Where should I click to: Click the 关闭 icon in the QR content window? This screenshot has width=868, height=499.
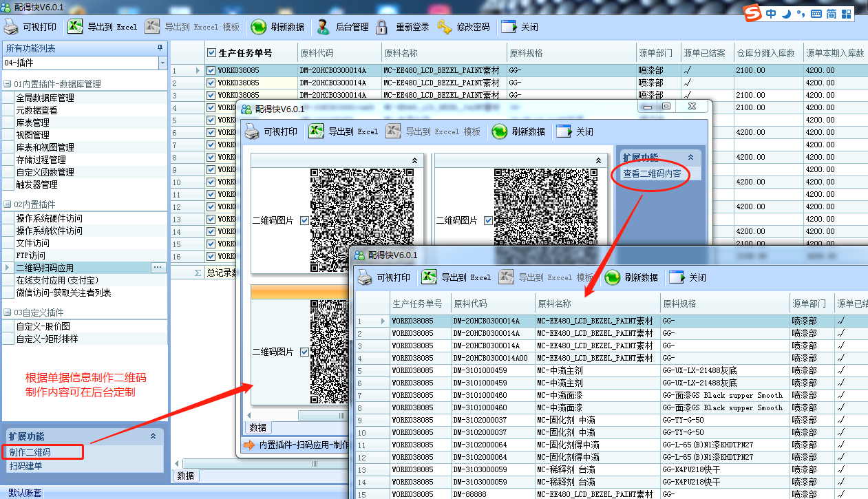click(x=677, y=277)
